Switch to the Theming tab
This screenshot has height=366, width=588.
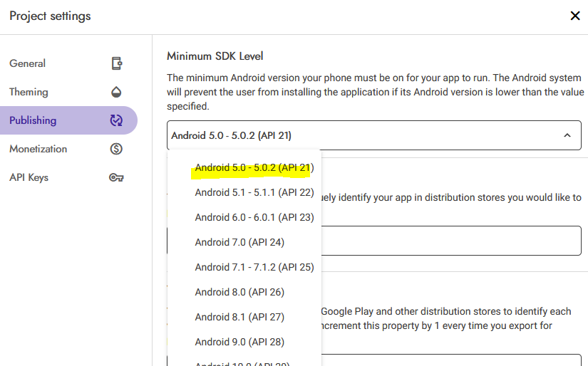tap(29, 92)
